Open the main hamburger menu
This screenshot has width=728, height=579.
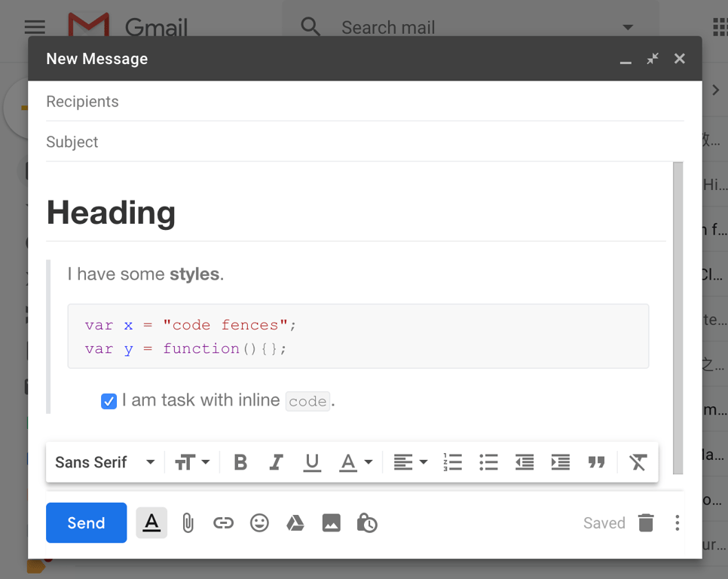[35, 27]
